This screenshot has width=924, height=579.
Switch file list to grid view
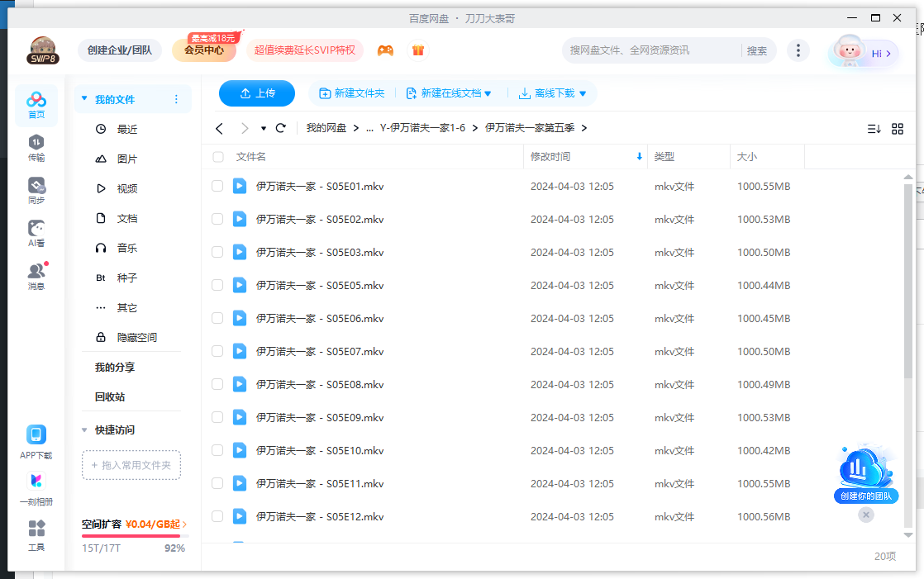point(898,129)
